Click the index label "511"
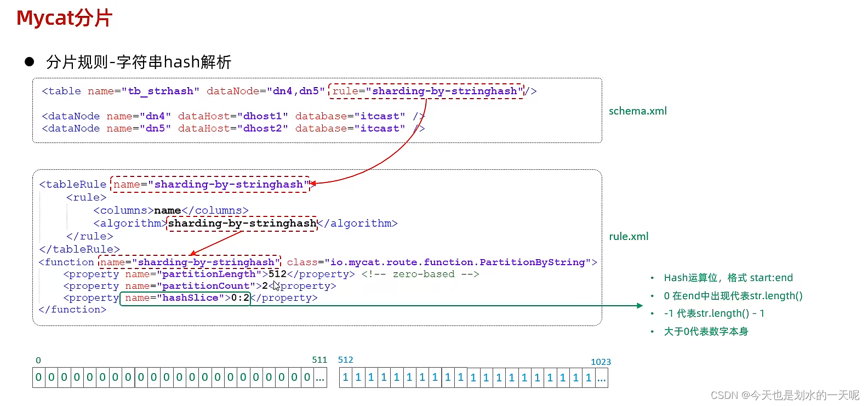868x406 pixels. point(319,360)
